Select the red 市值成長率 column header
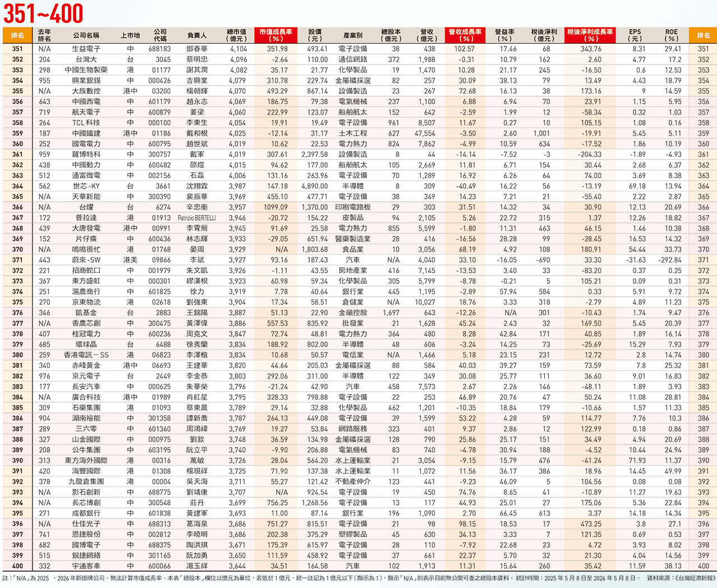717x588 pixels. 276,35
